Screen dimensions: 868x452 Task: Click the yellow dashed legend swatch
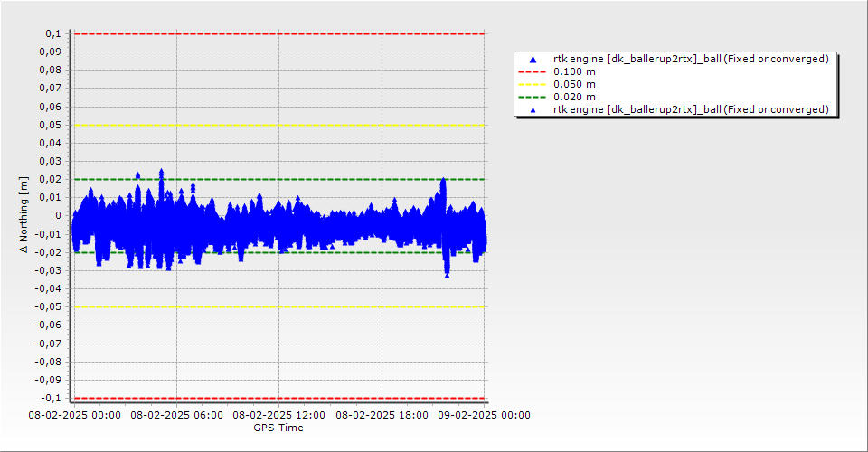click(x=532, y=84)
